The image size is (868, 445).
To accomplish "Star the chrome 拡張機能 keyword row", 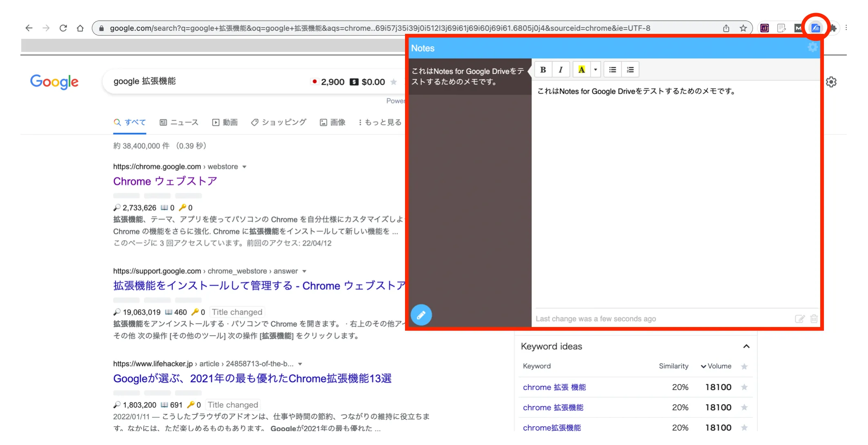I will pos(744,407).
